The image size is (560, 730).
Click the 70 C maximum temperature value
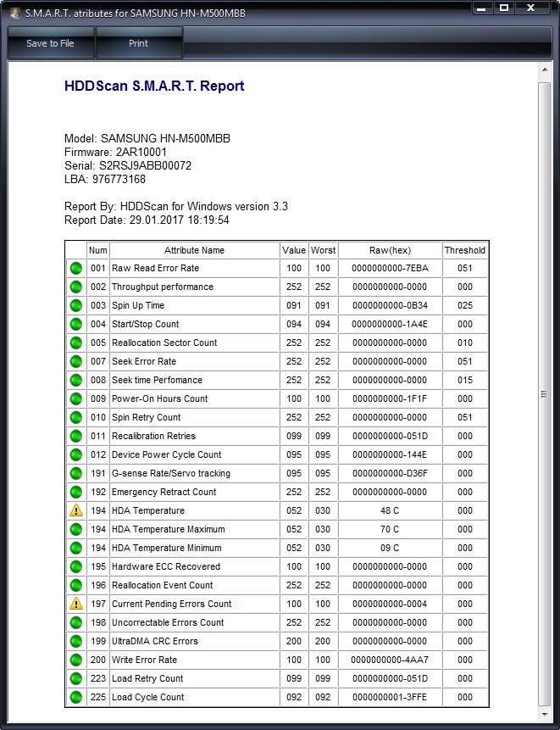point(390,529)
